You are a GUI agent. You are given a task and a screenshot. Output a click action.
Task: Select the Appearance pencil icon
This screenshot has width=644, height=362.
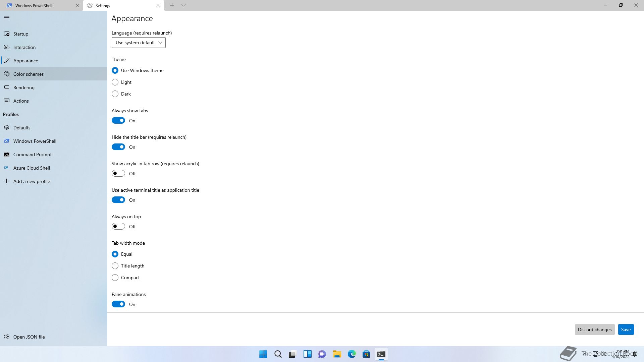7,61
